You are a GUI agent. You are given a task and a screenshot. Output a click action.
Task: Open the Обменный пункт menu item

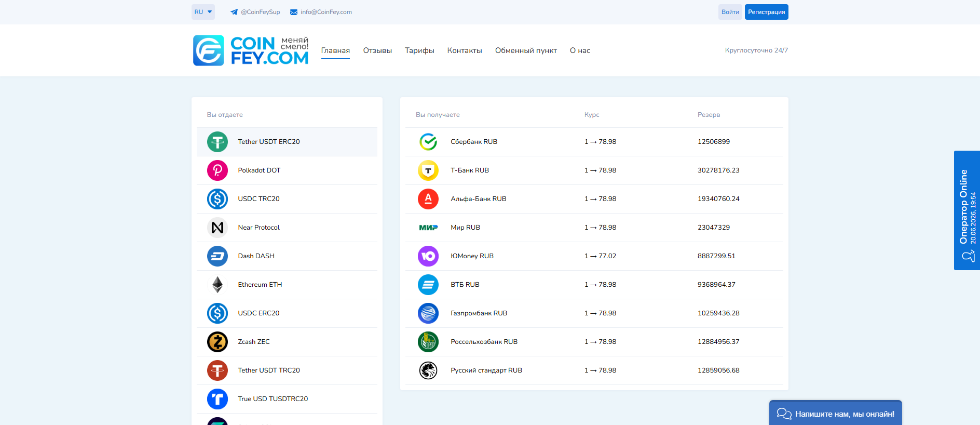[526, 50]
